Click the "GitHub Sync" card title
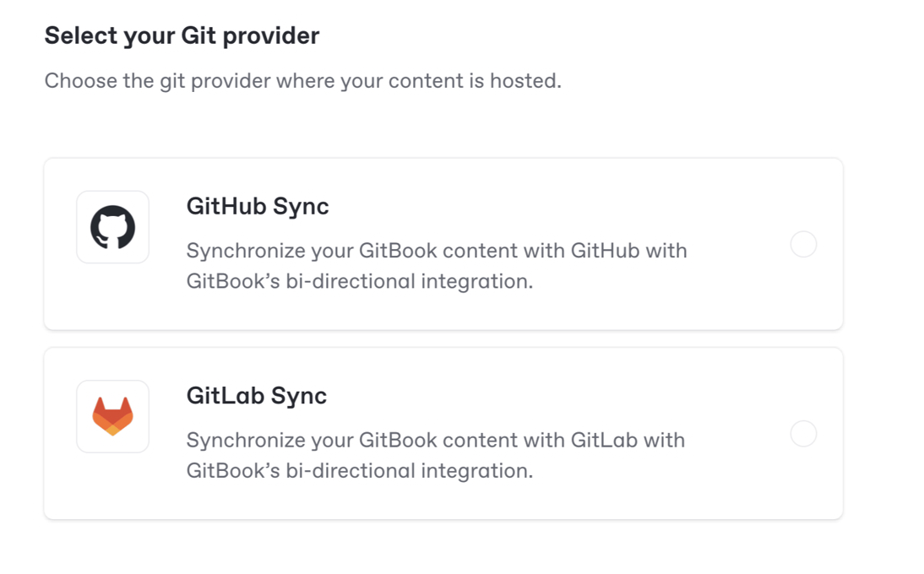The image size is (924, 574). click(258, 207)
